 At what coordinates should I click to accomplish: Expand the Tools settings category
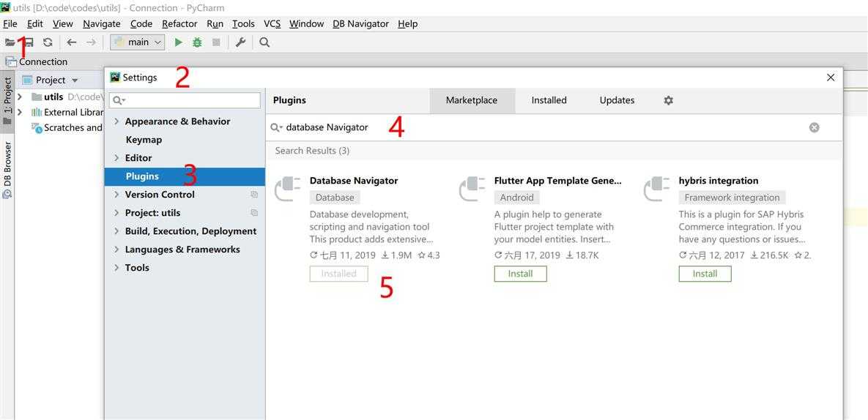[116, 268]
